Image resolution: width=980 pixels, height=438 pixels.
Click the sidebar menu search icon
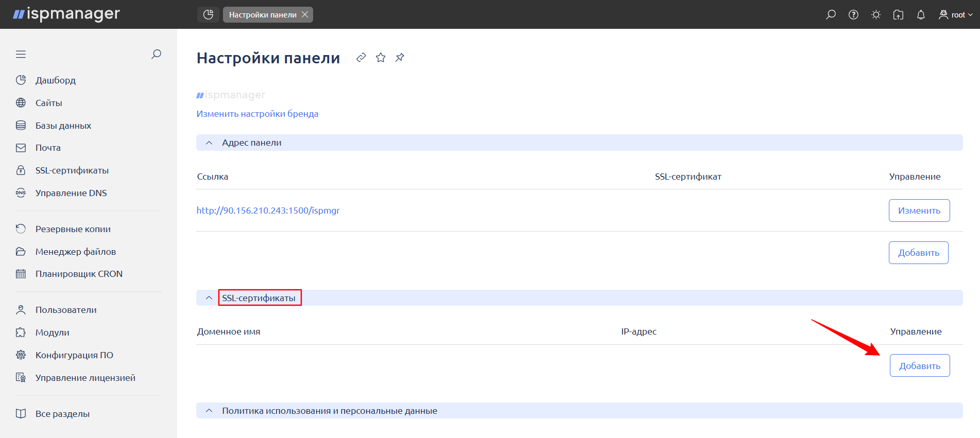156,54
